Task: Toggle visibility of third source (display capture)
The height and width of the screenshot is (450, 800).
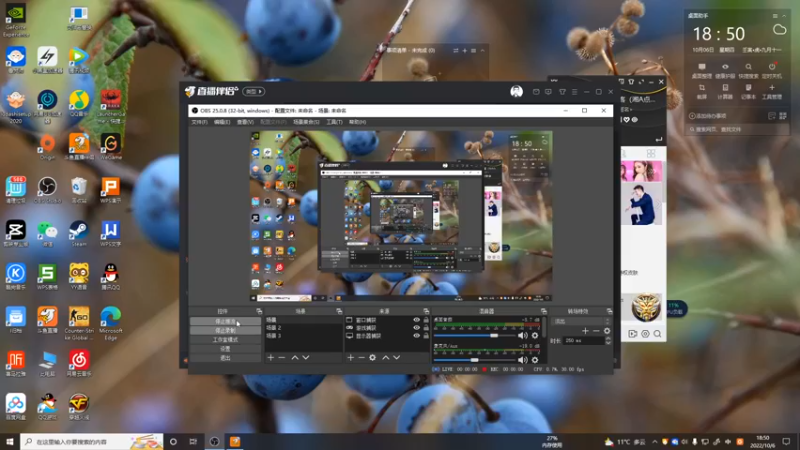Action: (x=416, y=336)
